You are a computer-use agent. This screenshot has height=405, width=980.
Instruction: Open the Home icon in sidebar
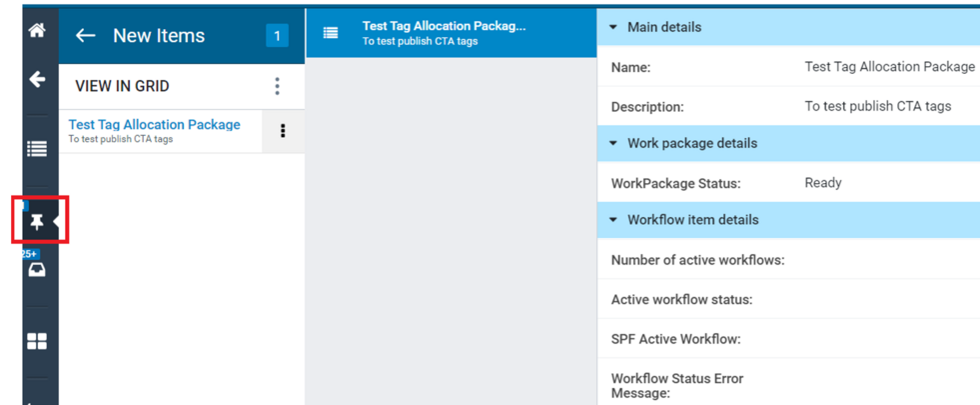click(x=38, y=30)
